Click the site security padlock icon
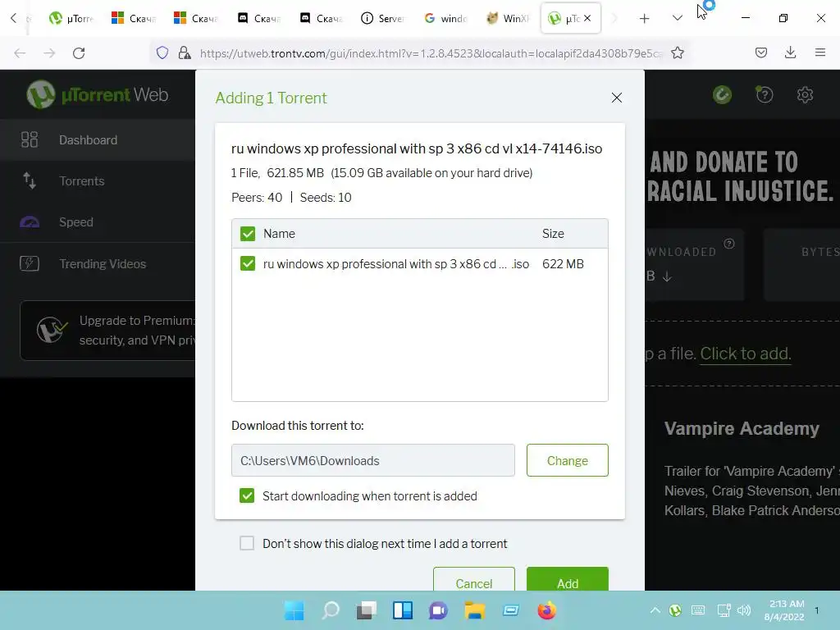 click(185, 52)
